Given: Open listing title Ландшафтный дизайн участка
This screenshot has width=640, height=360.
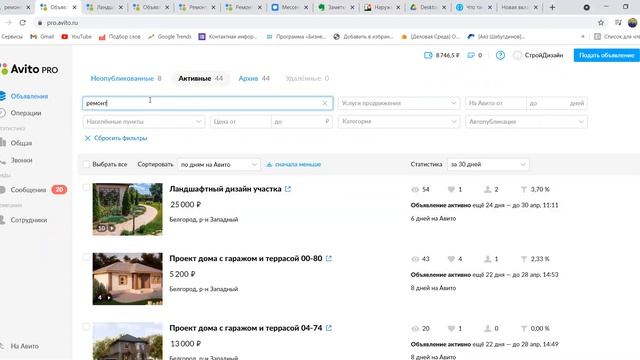Looking at the screenshot, I should pyautogui.click(x=225, y=189).
